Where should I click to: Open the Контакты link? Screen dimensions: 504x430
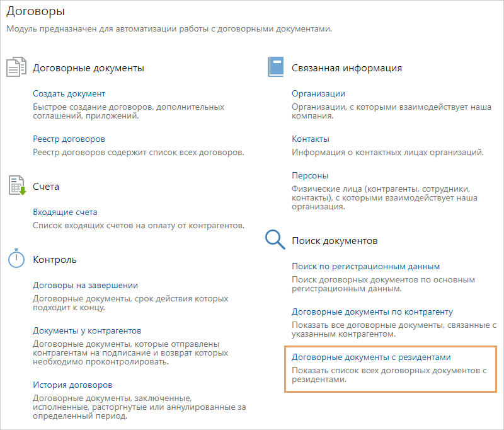click(311, 139)
